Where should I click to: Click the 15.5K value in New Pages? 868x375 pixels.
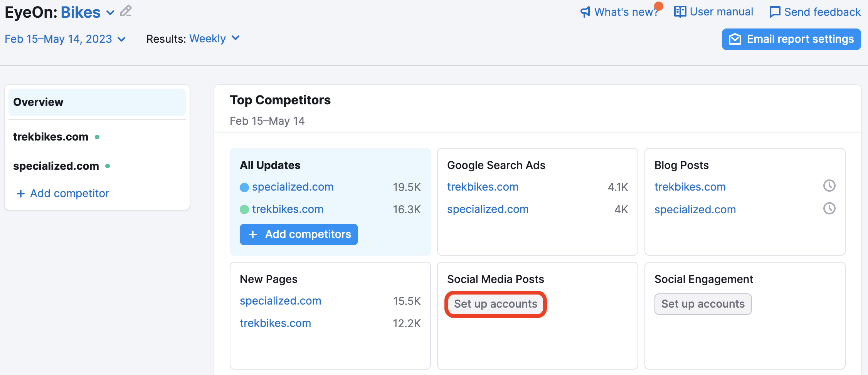[x=407, y=301]
